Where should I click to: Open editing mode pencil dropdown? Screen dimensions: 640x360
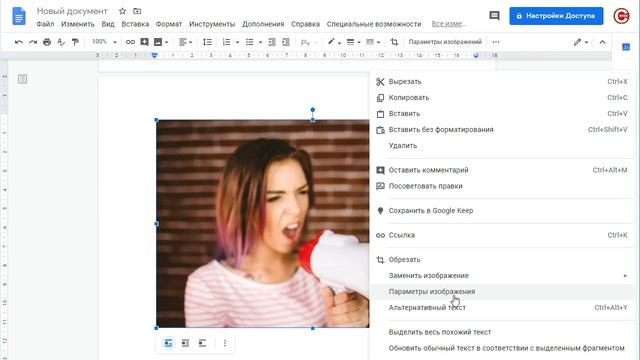click(x=580, y=42)
